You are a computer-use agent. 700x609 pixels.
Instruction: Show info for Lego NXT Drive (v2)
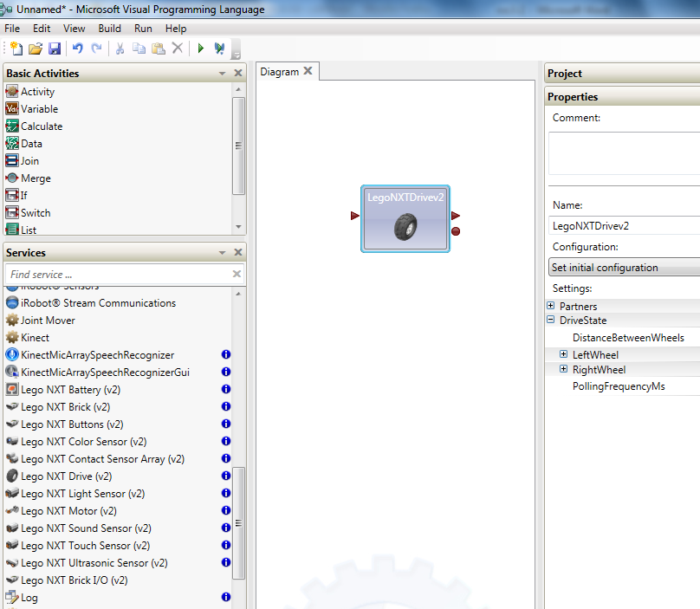tap(226, 476)
